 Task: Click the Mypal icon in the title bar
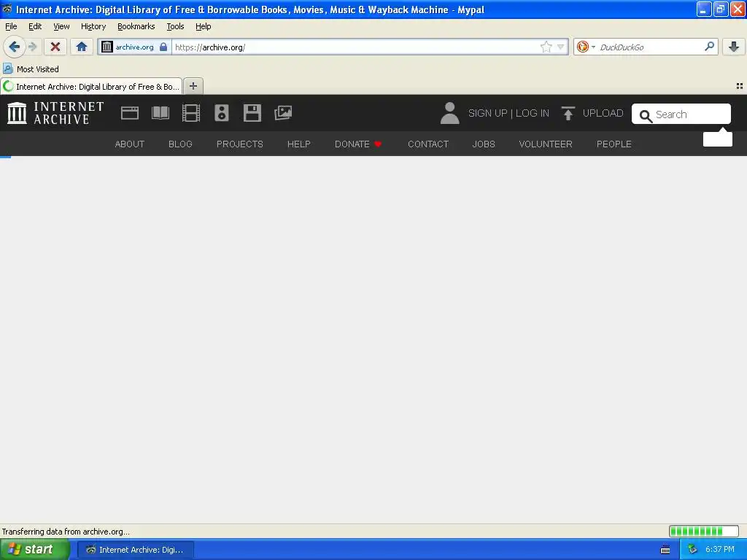point(7,9)
